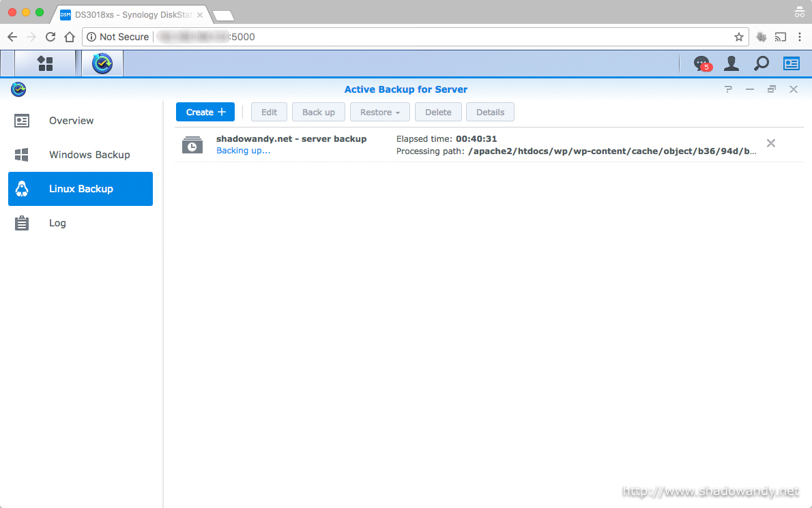This screenshot has height=508, width=812.
Task: Maximize the Active Backup for Server window
Action: (x=772, y=89)
